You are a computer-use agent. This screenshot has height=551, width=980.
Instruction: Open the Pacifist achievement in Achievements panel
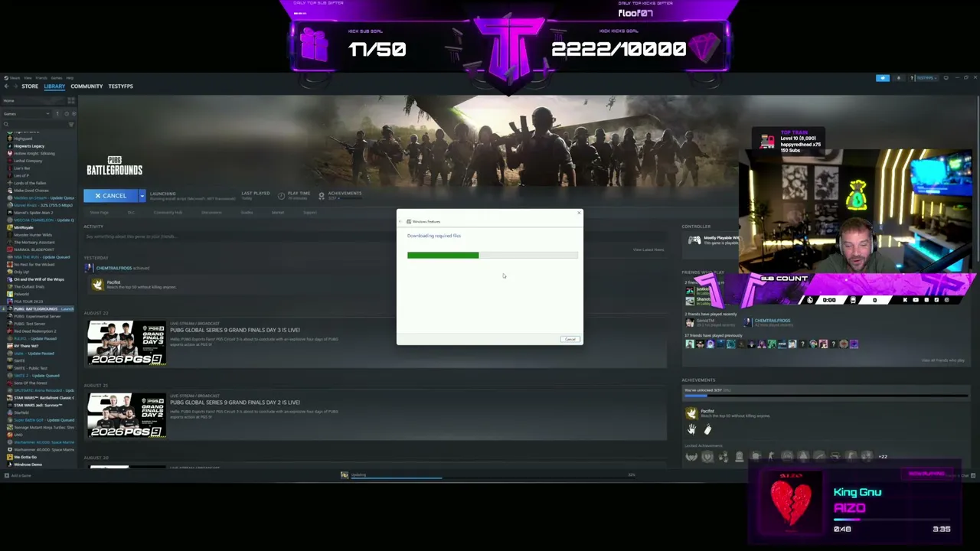(691, 413)
